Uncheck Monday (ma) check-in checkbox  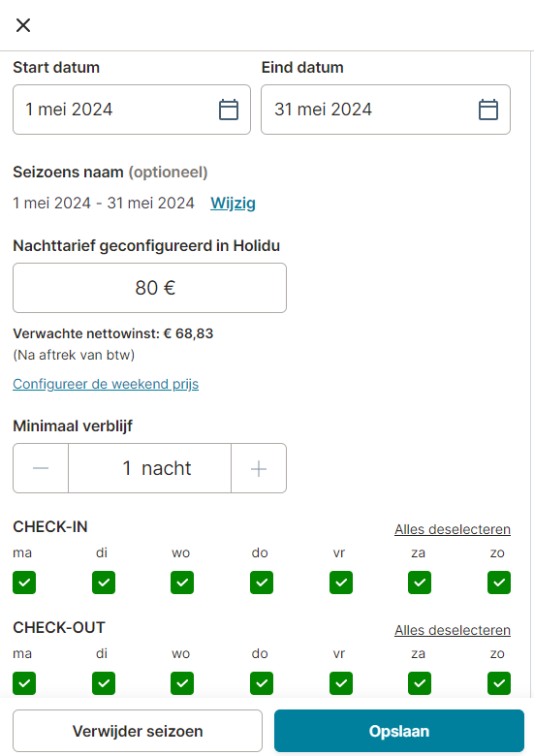24,583
